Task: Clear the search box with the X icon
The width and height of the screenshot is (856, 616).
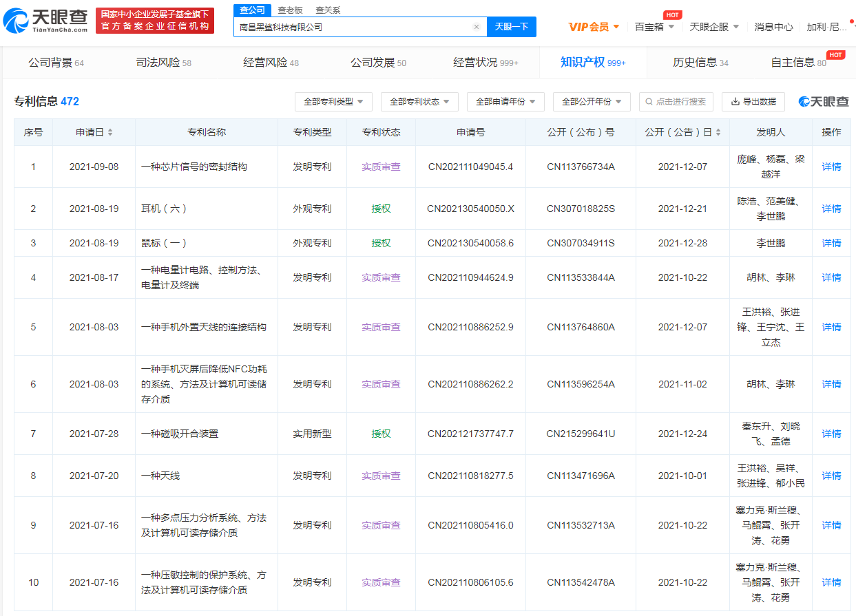Action: coord(476,27)
